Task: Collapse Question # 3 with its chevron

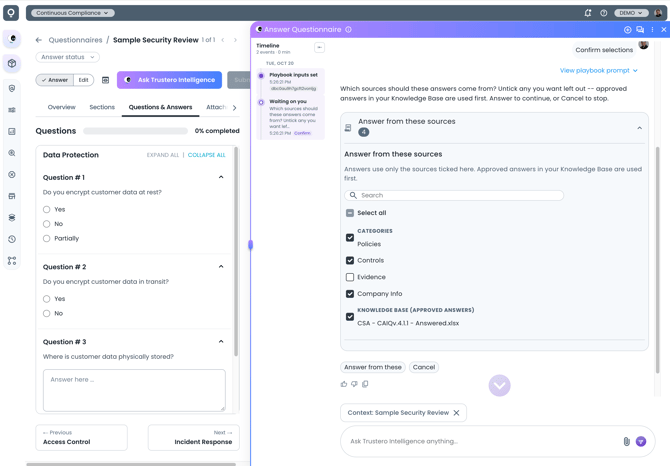Action: [x=221, y=341]
